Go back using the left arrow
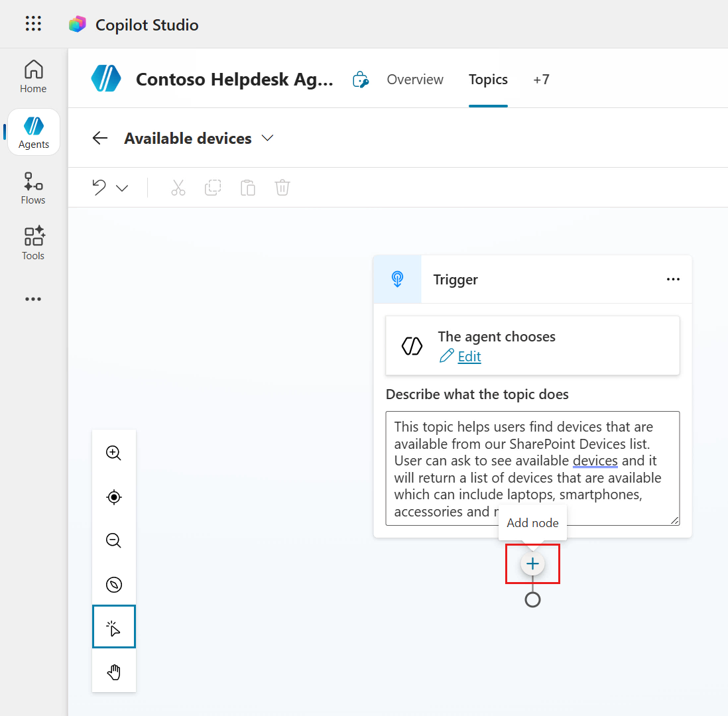Viewport: 728px width, 716px height. pos(100,139)
